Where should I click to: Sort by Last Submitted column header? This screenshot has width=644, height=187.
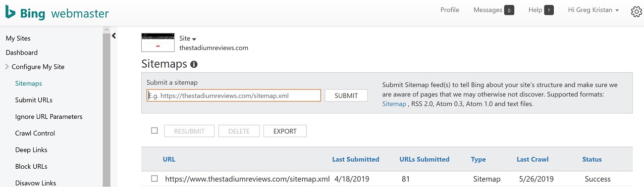356,159
